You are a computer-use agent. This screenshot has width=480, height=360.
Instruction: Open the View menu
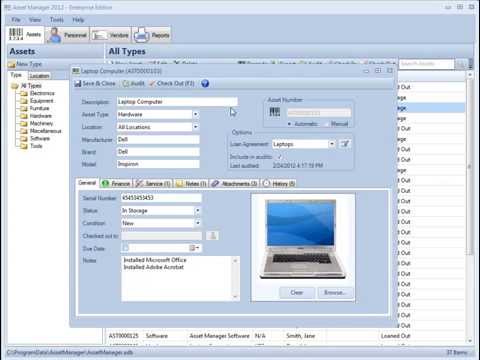[35, 20]
